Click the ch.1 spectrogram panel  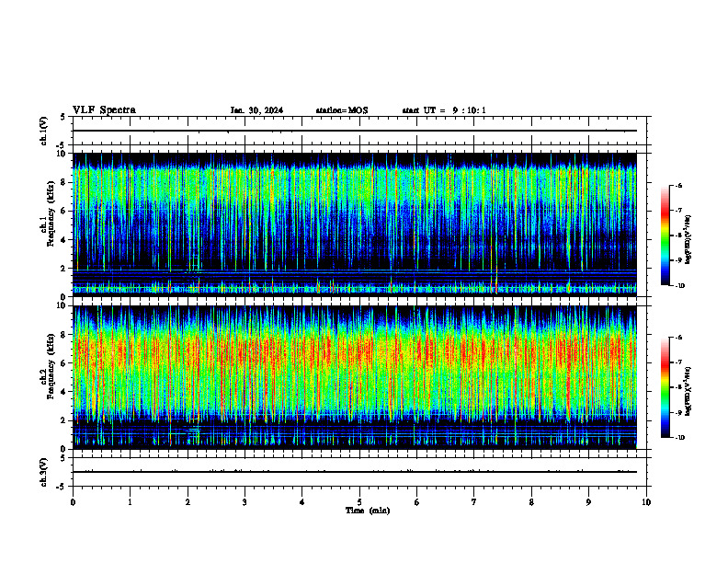[x=355, y=224]
